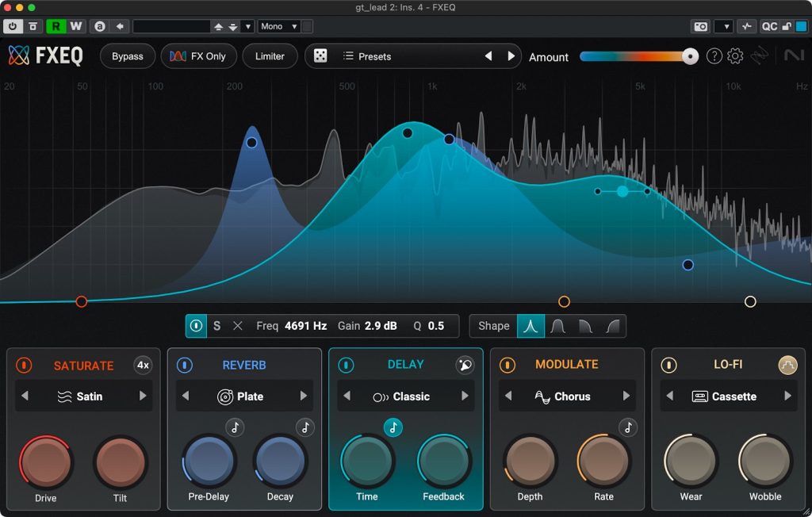The height and width of the screenshot is (517, 812).
Task: Toggle the Saturate module power button
Action: pos(24,366)
